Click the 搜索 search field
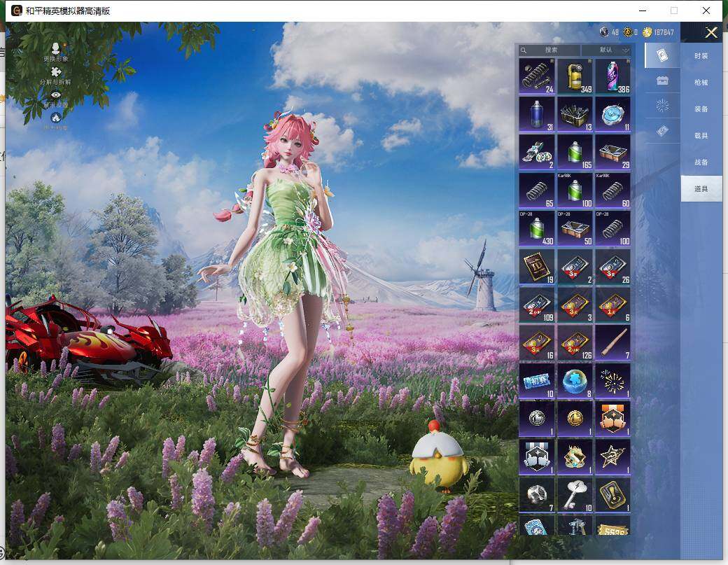Image resolution: width=728 pixels, height=565 pixels. [550, 50]
